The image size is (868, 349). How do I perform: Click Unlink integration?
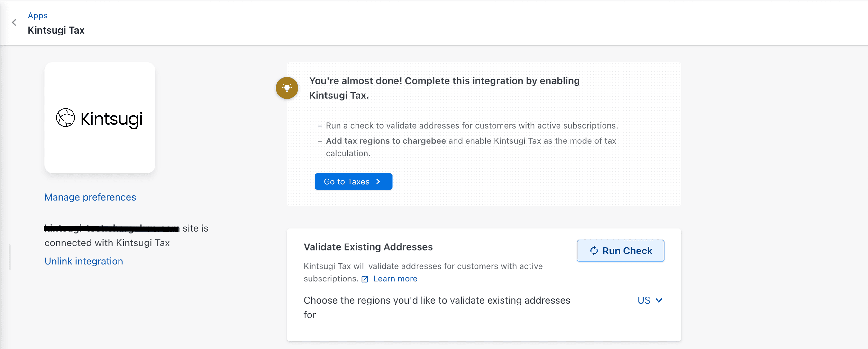[83, 261]
